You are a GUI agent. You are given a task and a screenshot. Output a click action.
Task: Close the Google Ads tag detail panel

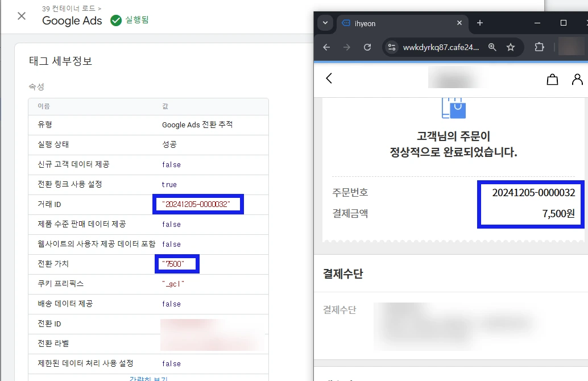22,16
